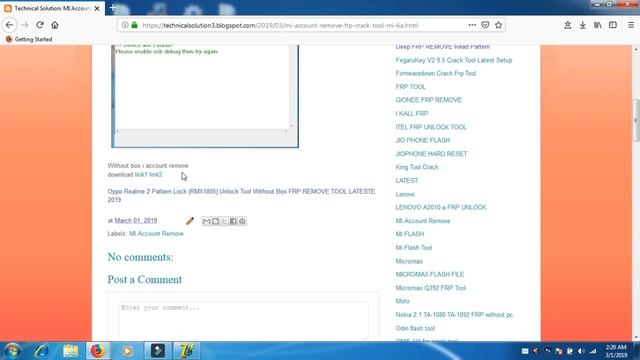Open JIOPHONE HARD RESET label
640x360 pixels.
point(431,154)
